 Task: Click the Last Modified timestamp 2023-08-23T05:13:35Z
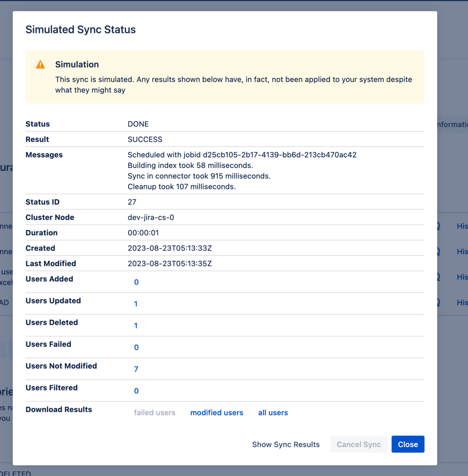point(170,263)
